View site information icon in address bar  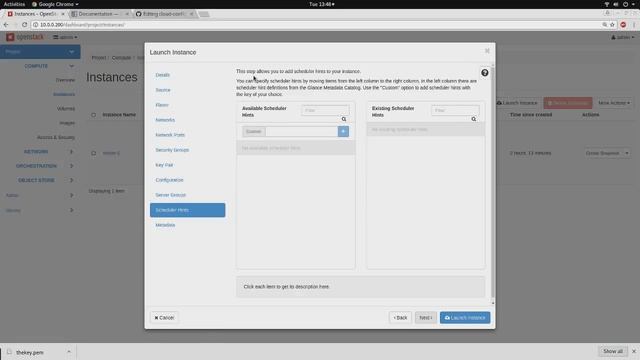(x=36, y=24)
